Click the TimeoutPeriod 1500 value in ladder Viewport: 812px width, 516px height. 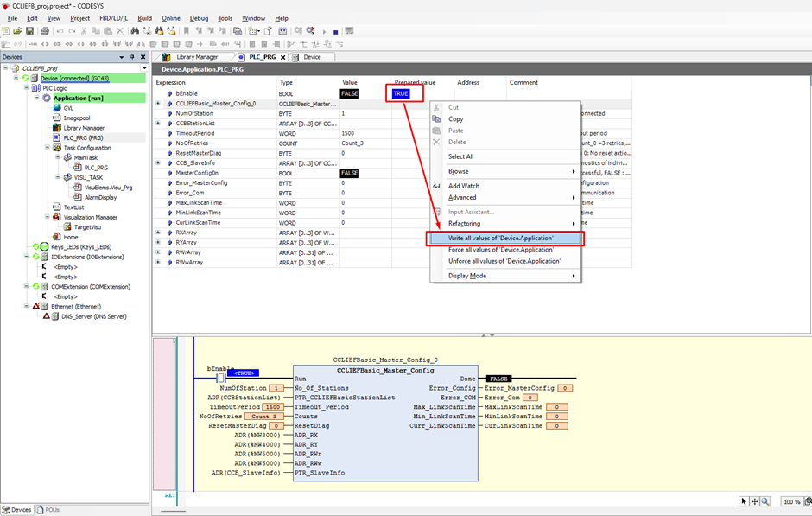tap(273, 407)
